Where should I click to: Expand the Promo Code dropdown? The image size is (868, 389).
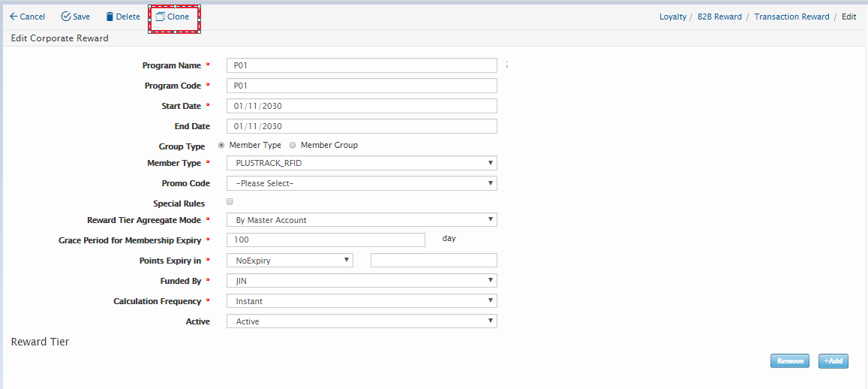[x=362, y=183]
